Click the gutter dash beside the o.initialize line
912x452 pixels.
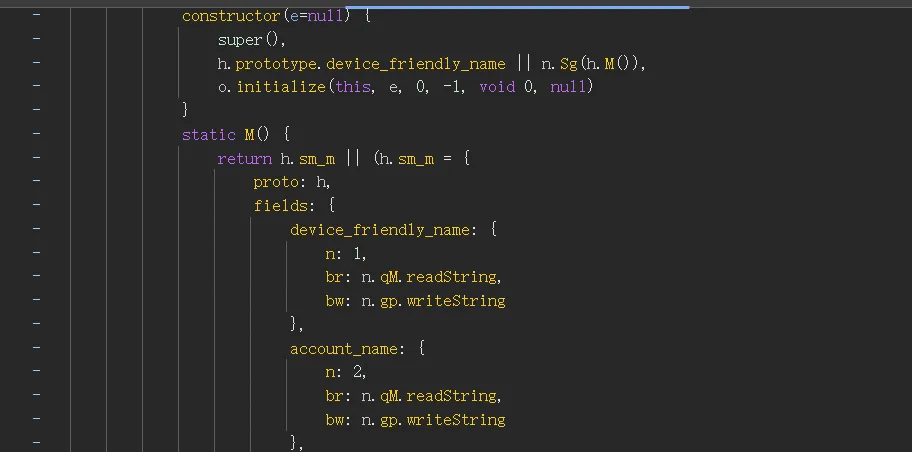pyautogui.click(x=36, y=87)
